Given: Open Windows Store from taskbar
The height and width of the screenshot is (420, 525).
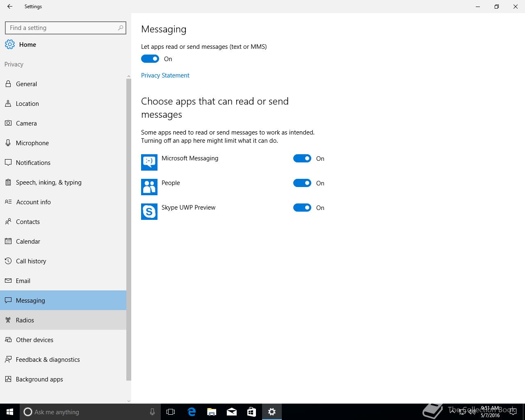Looking at the screenshot, I should (251, 412).
